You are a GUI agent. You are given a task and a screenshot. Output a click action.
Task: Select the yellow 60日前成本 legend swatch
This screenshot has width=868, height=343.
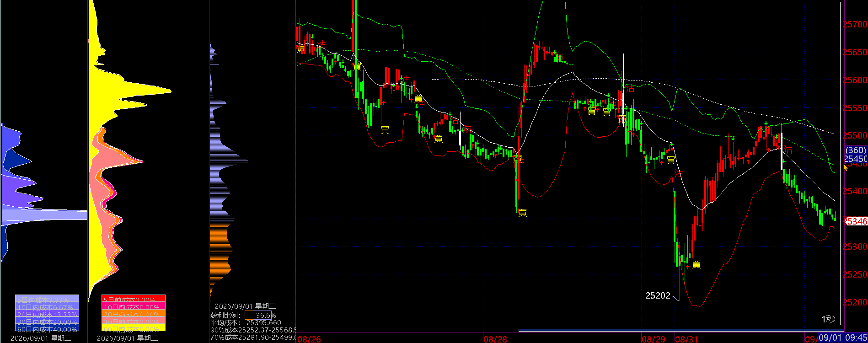tap(134, 328)
